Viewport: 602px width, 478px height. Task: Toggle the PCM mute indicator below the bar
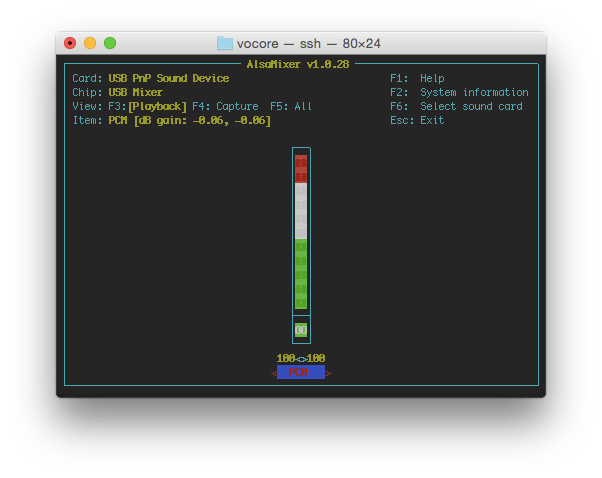(301, 329)
